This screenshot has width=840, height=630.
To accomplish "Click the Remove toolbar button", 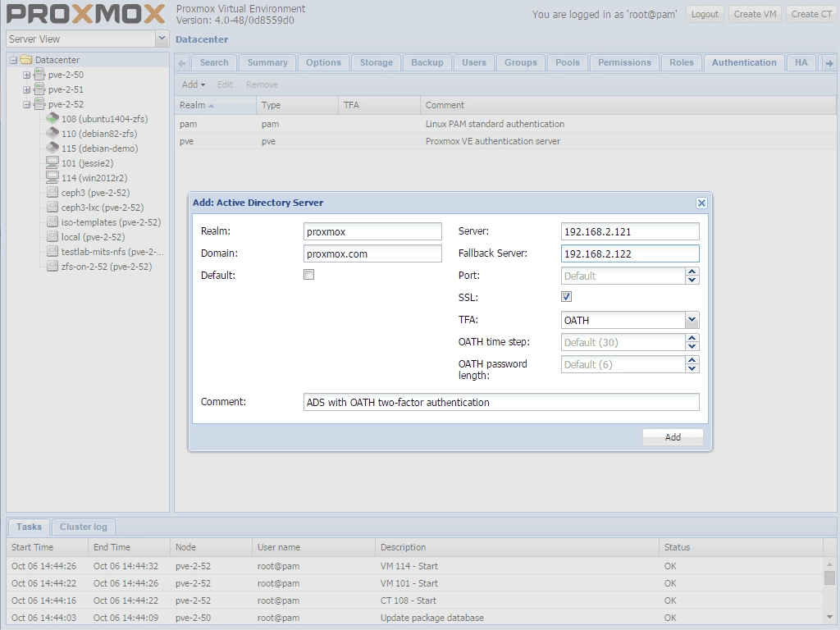I will point(262,84).
